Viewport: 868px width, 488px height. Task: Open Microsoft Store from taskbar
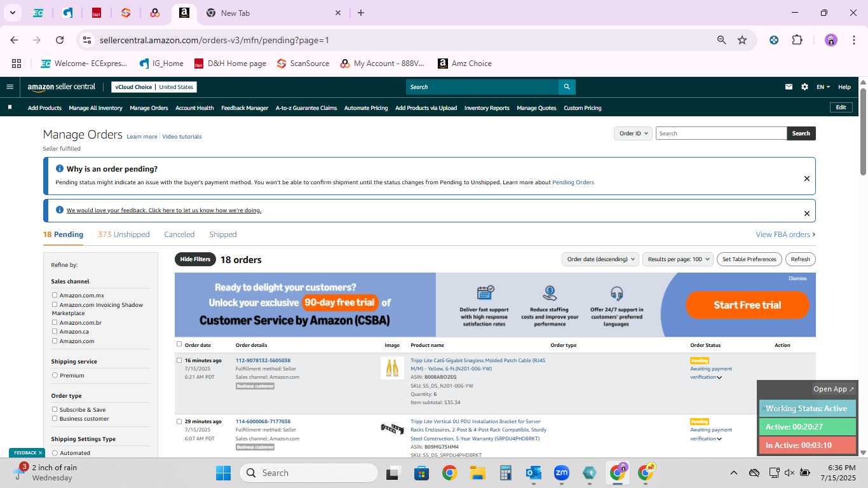point(421,473)
